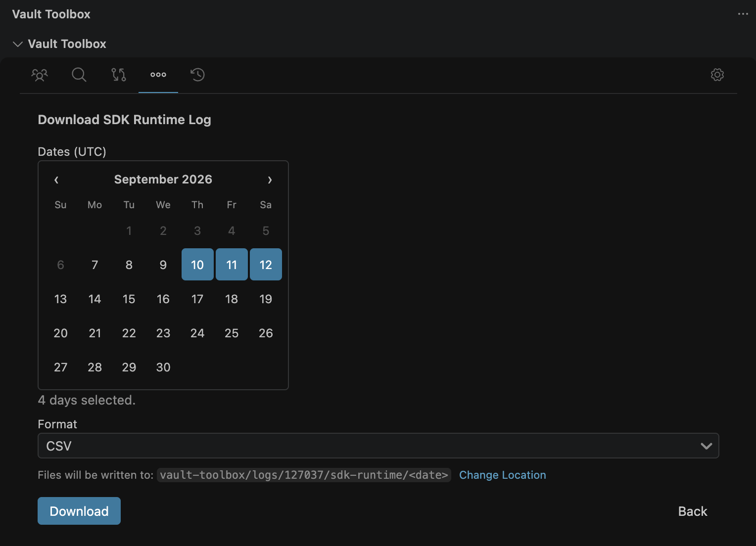Pick September 18 in the calendar
756x546 pixels.
pos(232,299)
